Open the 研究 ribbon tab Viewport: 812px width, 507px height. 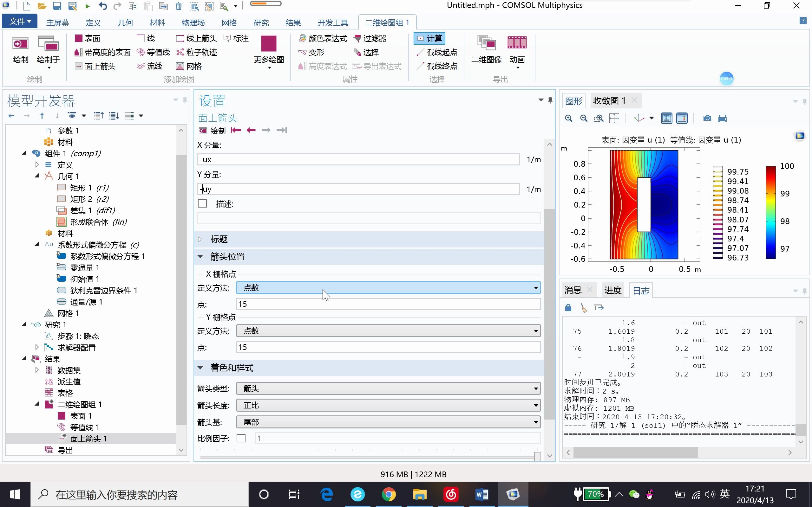pyautogui.click(x=261, y=22)
